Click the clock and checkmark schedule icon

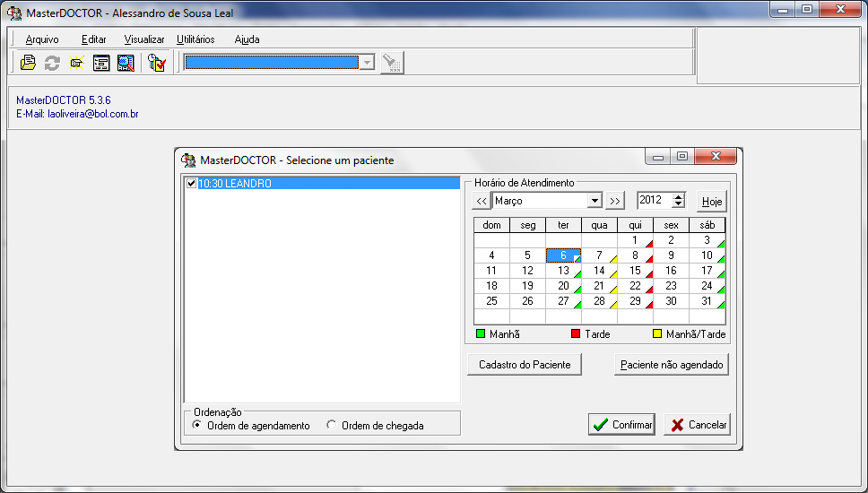click(157, 63)
